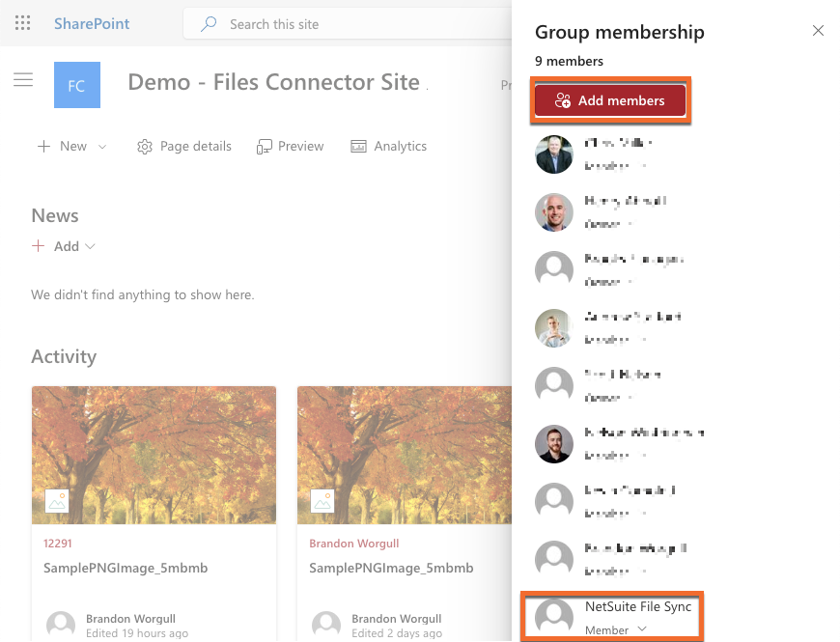
Task: Close the Group membership panel
Action: (818, 31)
